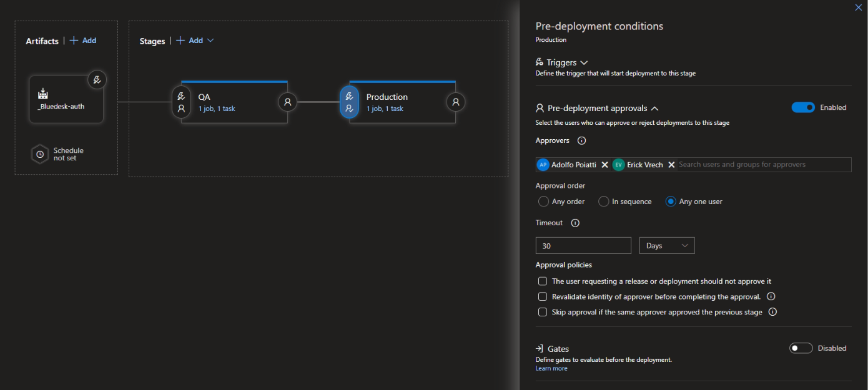Close the Pre-deployment conditions panel
868x390 pixels.
pyautogui.click(x=858, y=7)
